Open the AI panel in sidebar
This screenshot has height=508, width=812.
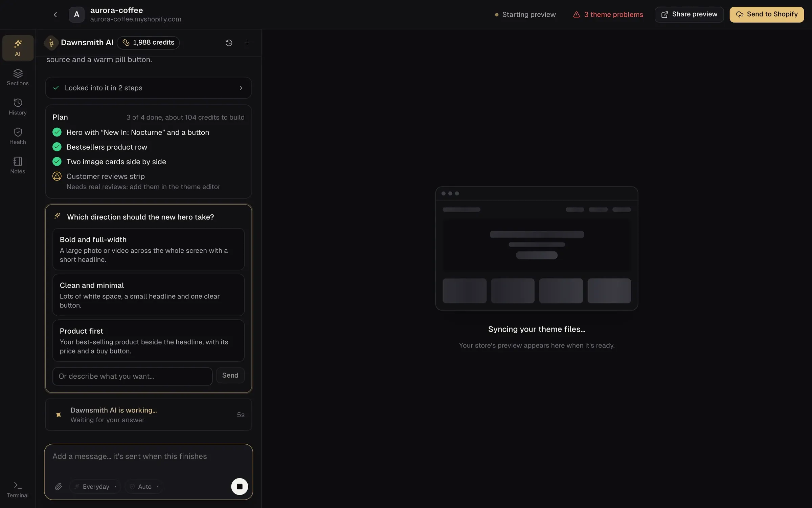tap(18, 48)
